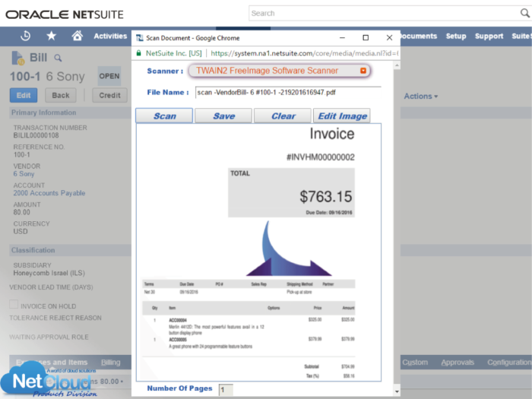Switch to the Custom tab
This screenshot has width=532, height=399.
[x=415, y=363]
